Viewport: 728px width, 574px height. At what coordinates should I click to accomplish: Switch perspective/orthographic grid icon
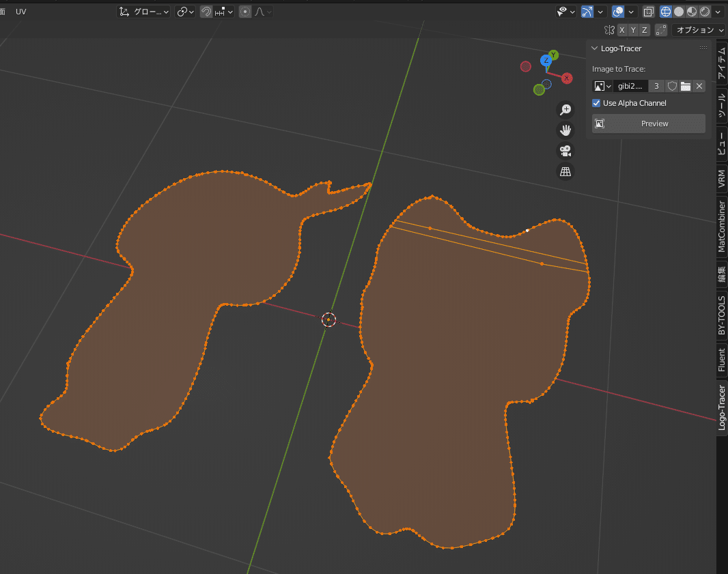point(565,172)
